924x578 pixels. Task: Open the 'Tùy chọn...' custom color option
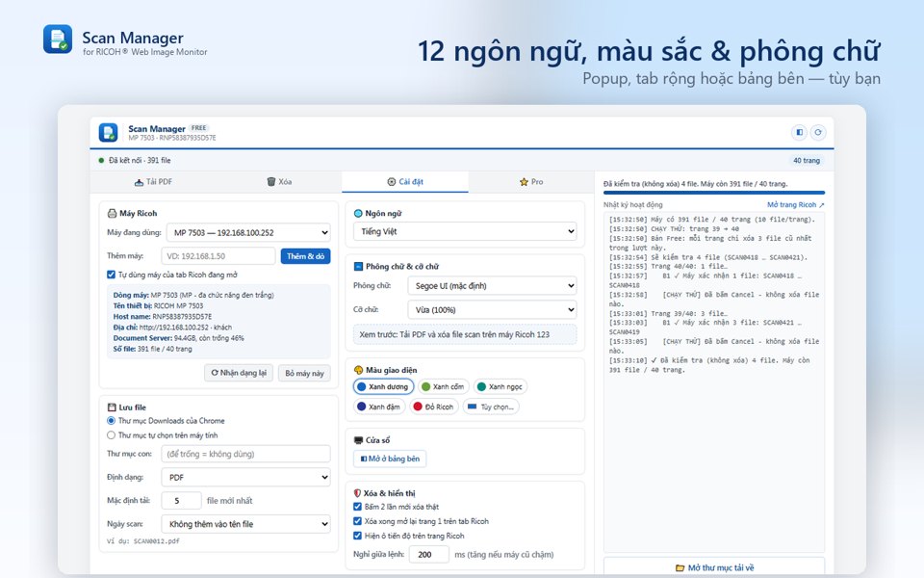[x=491, y=407]
